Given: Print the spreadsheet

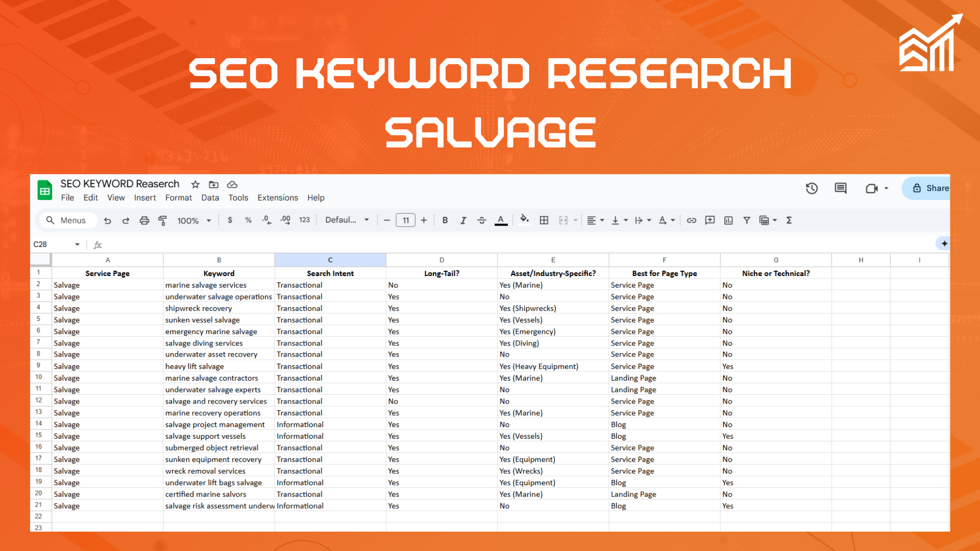Looking at the screenshot, I should tap(144, 220).
